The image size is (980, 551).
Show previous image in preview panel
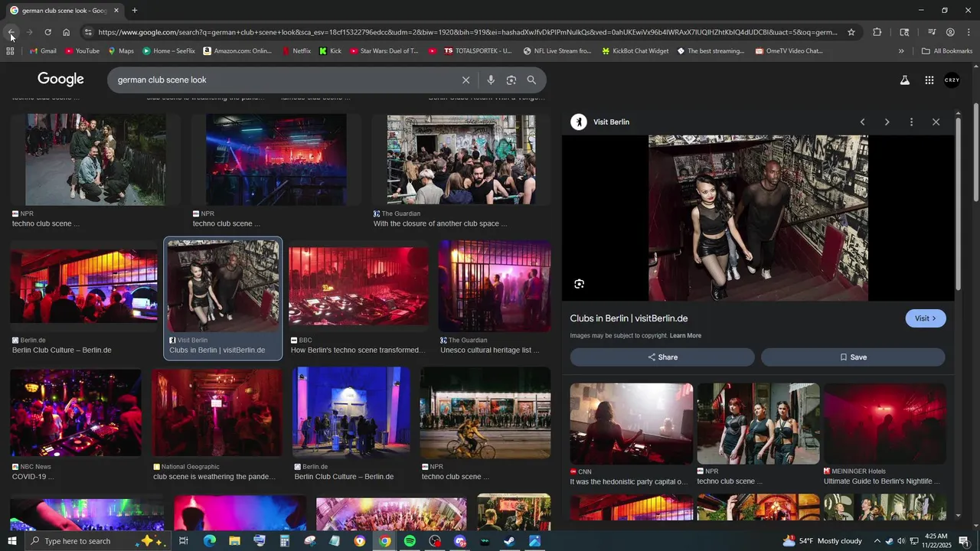click(x=862, y=122)
